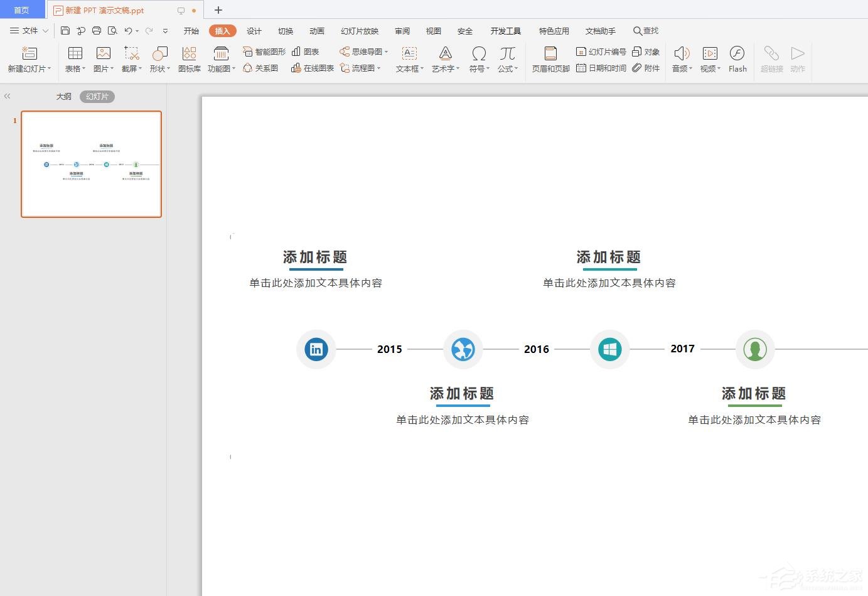Switch to the 大纲 (Outline) panel tab
The width and height of the screenshot is (868, 596).
63,96
